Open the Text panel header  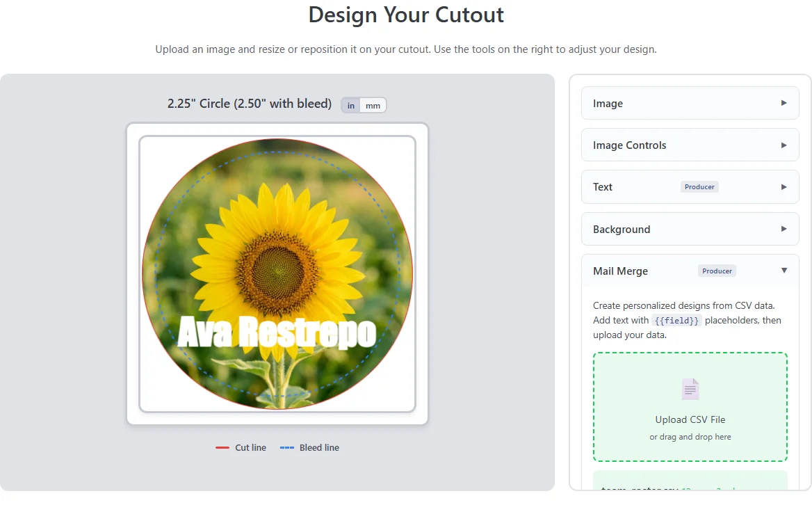(690, 187)
